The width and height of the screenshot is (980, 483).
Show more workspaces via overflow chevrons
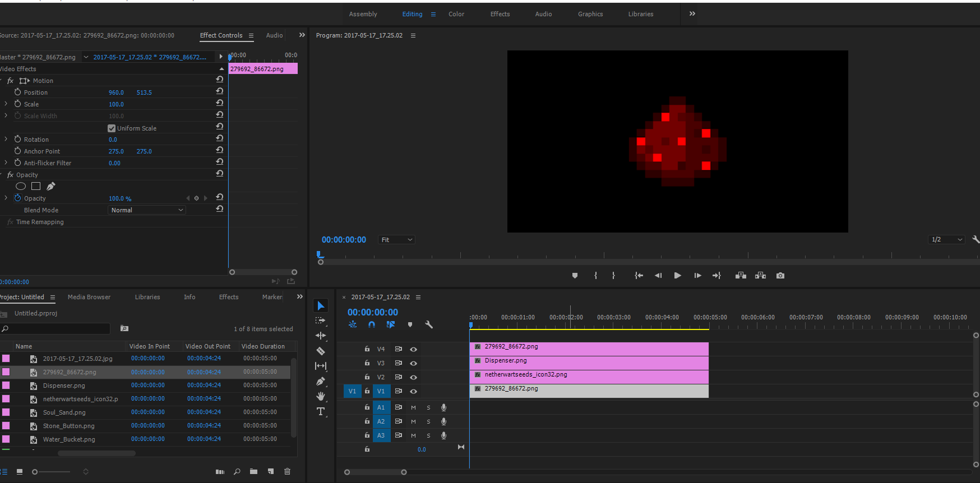tap(692, 13)
